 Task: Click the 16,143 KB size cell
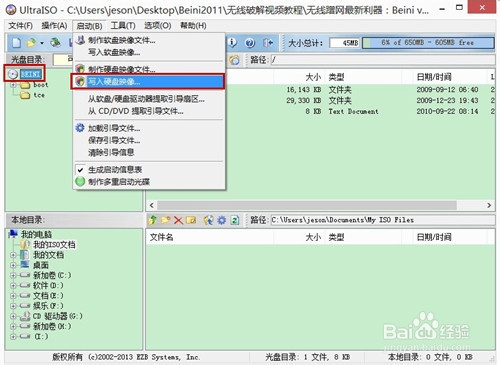pos(304,90)
